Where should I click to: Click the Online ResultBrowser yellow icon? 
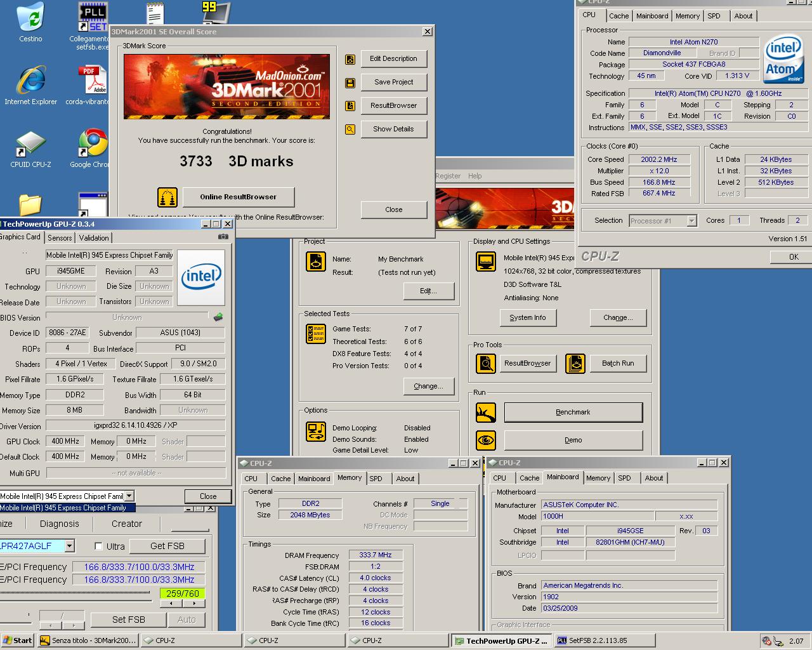167,197
